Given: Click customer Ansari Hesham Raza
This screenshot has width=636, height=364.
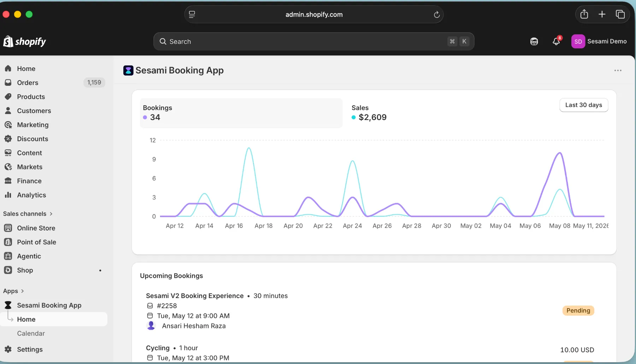Looking at the screenshot, I should pyautogui.click(x=194, y=326).
